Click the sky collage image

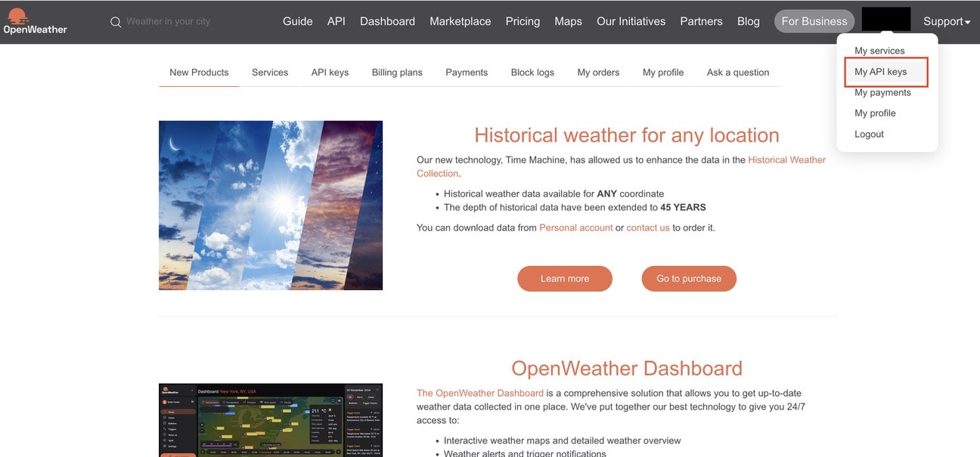[x=271, y=205]
